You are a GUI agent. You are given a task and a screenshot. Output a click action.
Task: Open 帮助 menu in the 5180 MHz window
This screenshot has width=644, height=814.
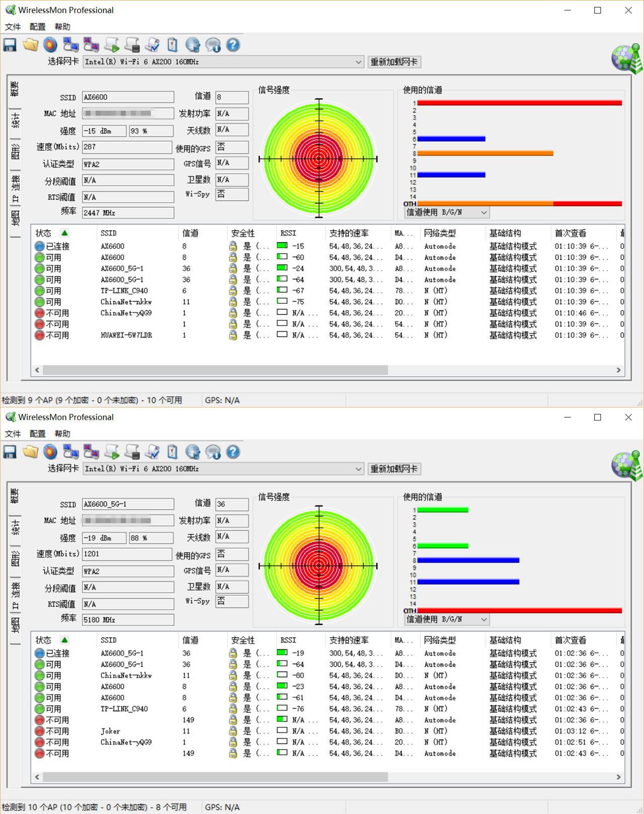click(62, 434)
